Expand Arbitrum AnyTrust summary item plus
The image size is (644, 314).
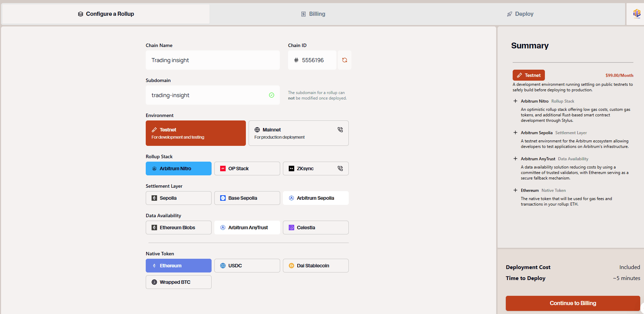click(x=515, y=159)
